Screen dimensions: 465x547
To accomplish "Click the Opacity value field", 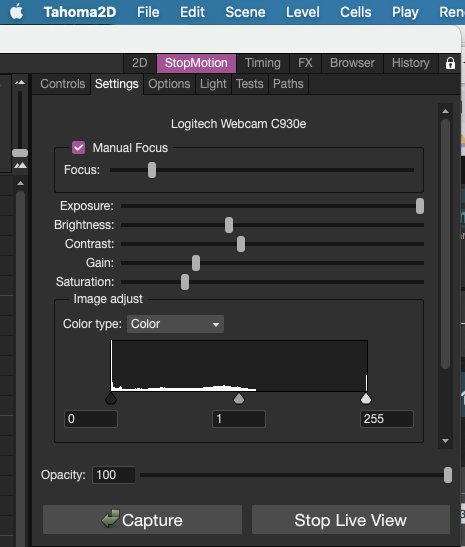I will tap(114, 475).
